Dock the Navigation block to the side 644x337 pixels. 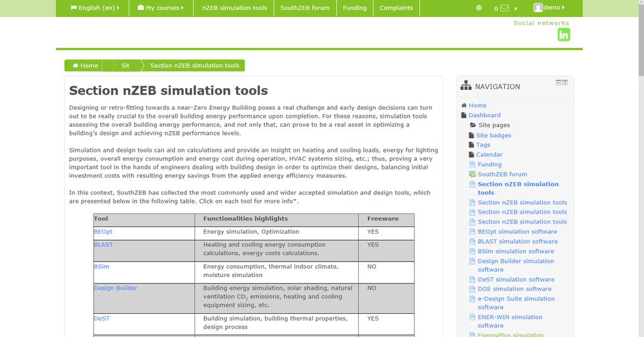coord(565,83)
